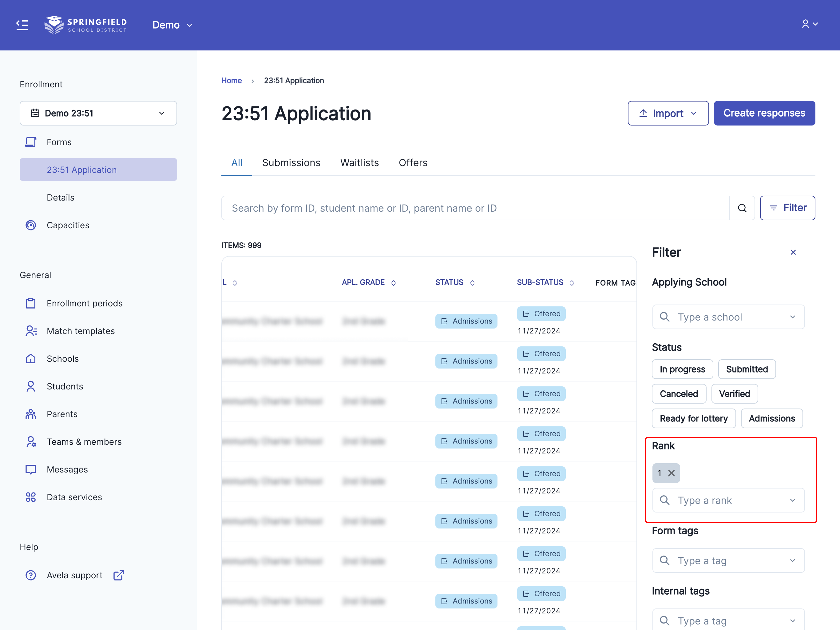This screenshot has height=630, width=840.
Task: Focus the form ID search field
Action: 475,208
